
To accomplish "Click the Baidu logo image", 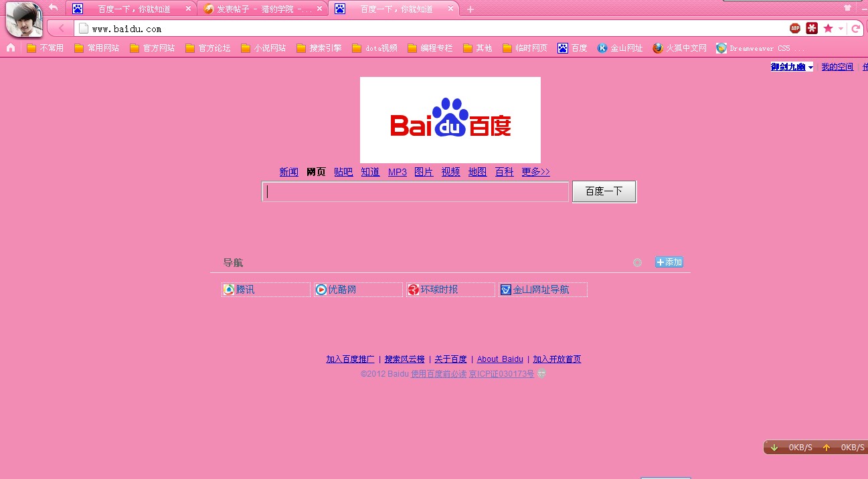I will (450, 120).
